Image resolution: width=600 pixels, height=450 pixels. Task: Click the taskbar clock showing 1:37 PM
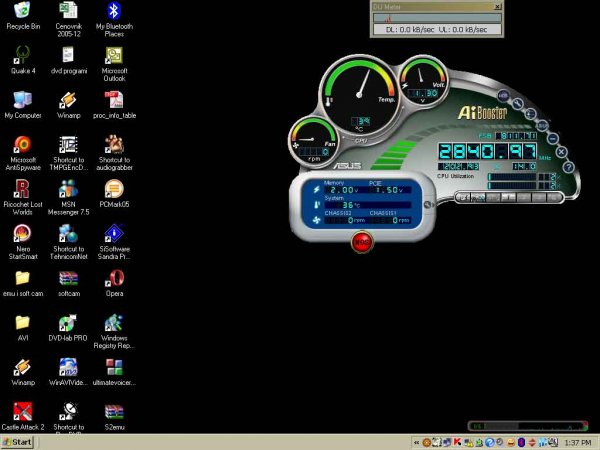(578, 442)
